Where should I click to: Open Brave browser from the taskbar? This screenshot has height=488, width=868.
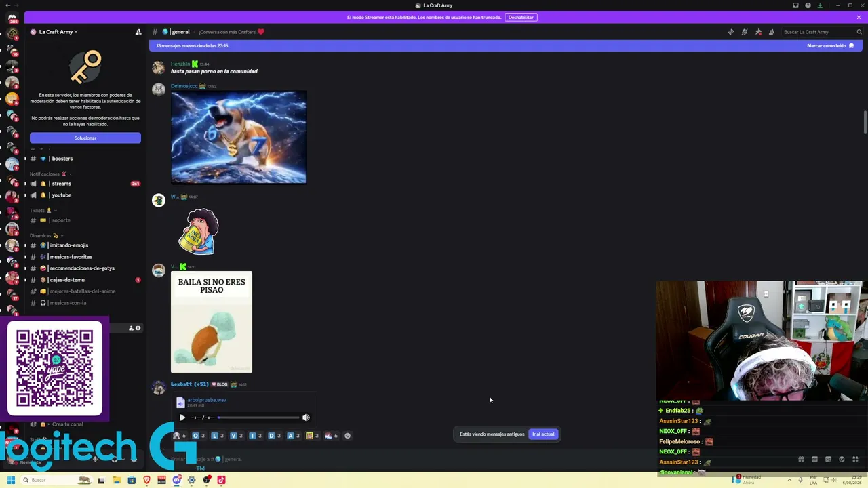point(146,480)
